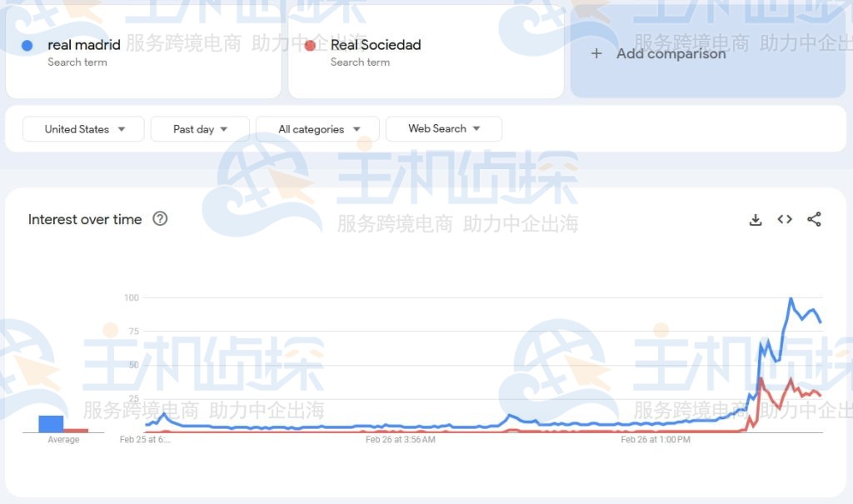This screenshot has width=853, height=504.
Task: Click the red Average bar in legend
Action: 76,432
